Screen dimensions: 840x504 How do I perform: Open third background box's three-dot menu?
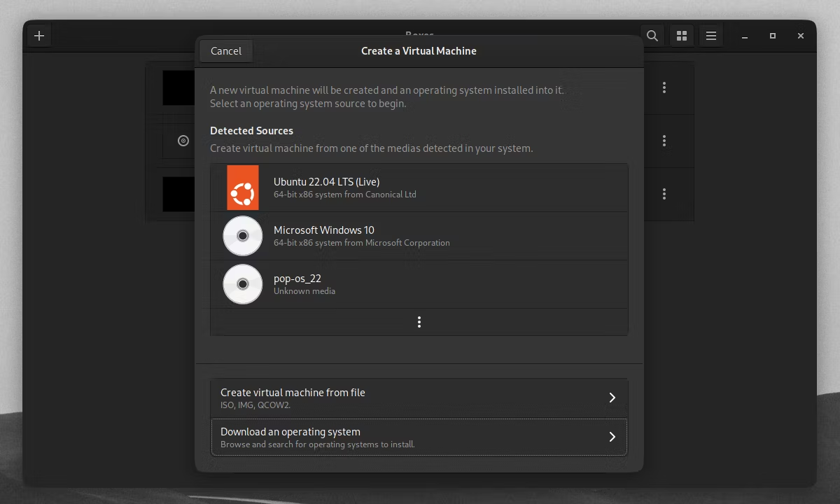(664, 194)
